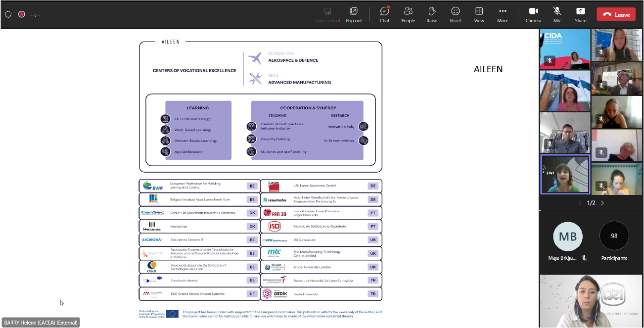Click the mtc logo in partner table

click(274, 253)
